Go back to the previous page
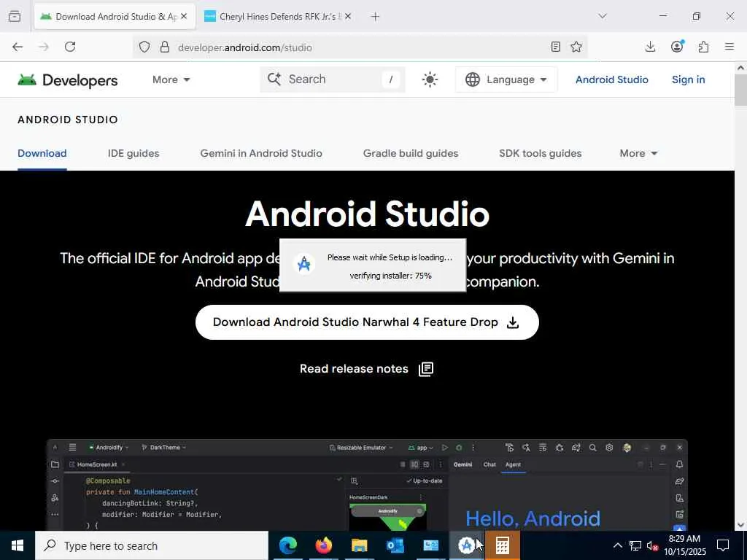This screenshot has width=747, height=560. click(18, 47)
